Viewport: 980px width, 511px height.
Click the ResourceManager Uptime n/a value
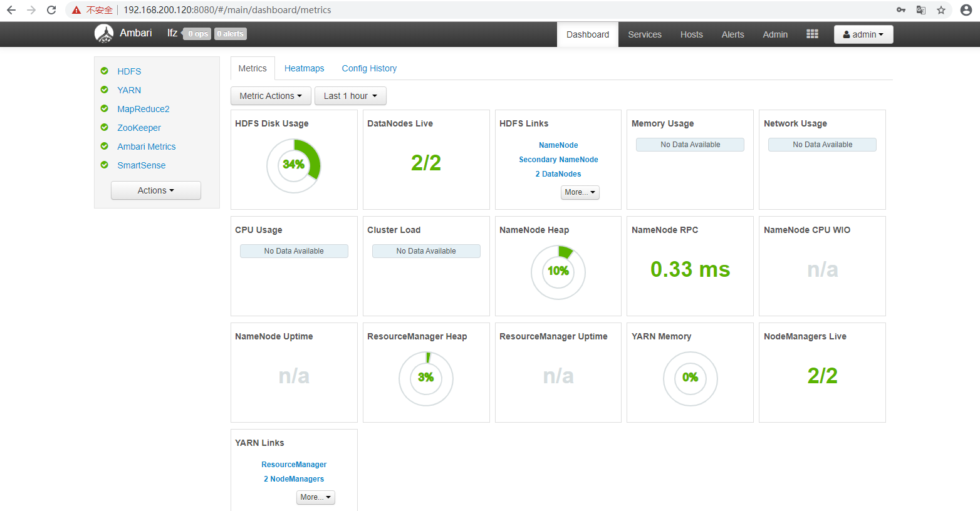[x=558, y=376]
